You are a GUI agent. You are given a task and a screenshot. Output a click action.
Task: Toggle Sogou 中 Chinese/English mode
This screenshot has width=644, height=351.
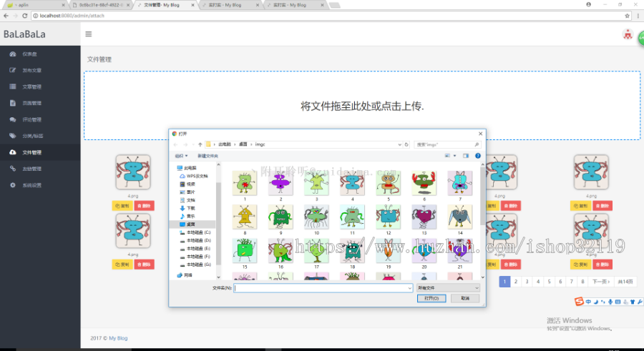[x=588, y=302]
